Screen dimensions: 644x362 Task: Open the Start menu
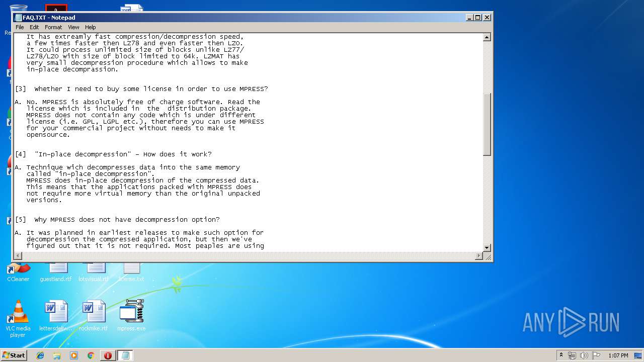click(x=14, y=355)
